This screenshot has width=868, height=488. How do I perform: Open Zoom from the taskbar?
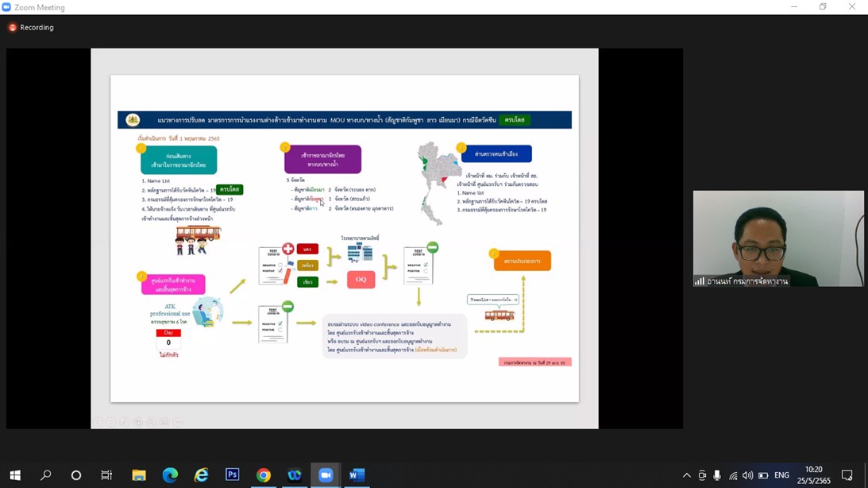pyautogui.click(x=326, y=475)
